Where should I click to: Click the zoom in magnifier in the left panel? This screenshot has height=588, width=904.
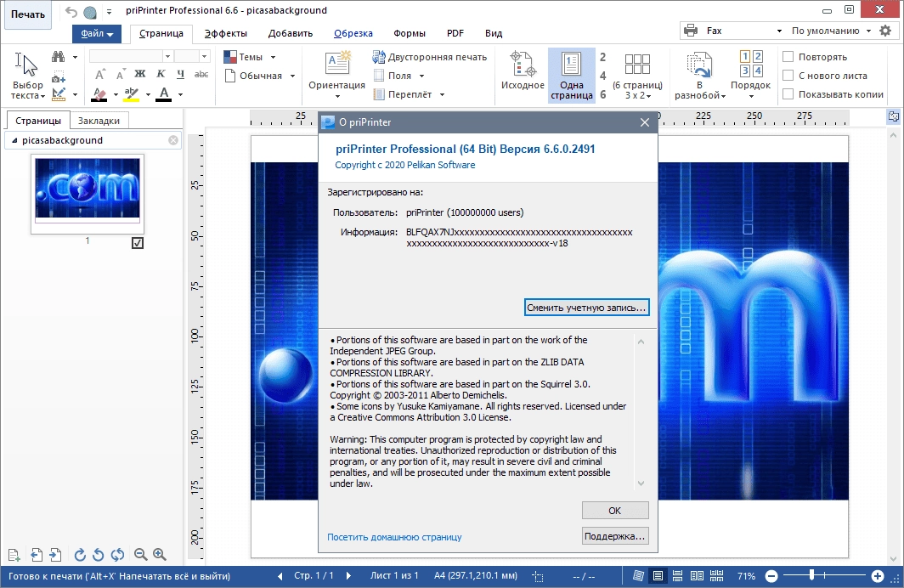160,555
